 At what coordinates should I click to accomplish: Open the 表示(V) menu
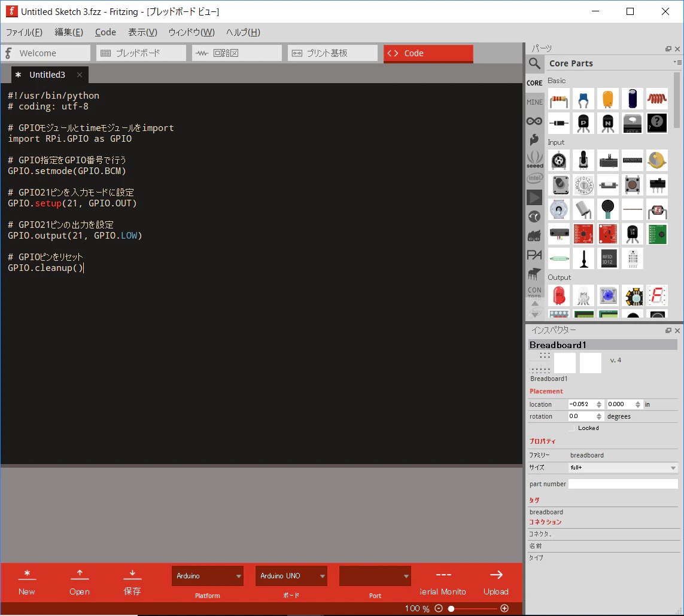[142, 32]
